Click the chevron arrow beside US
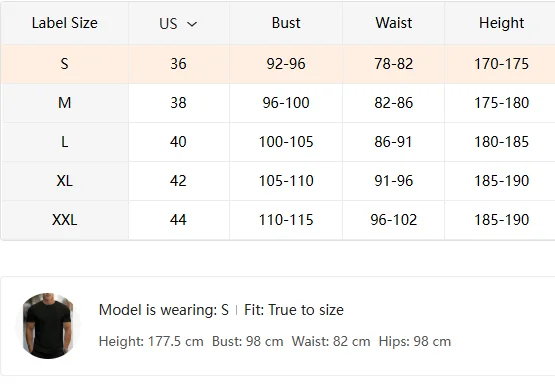Viewport: 555px width, 387px height. click(192, 24)
